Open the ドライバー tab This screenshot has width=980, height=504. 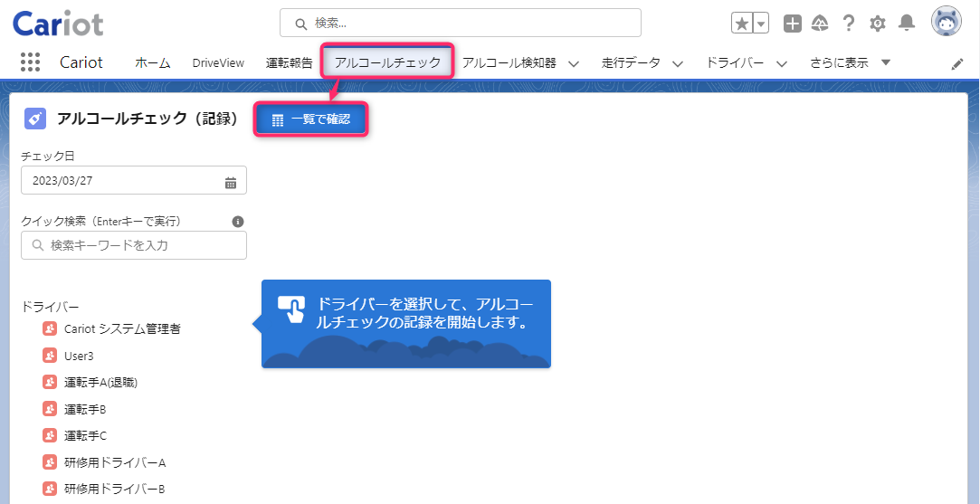[735, 62]
